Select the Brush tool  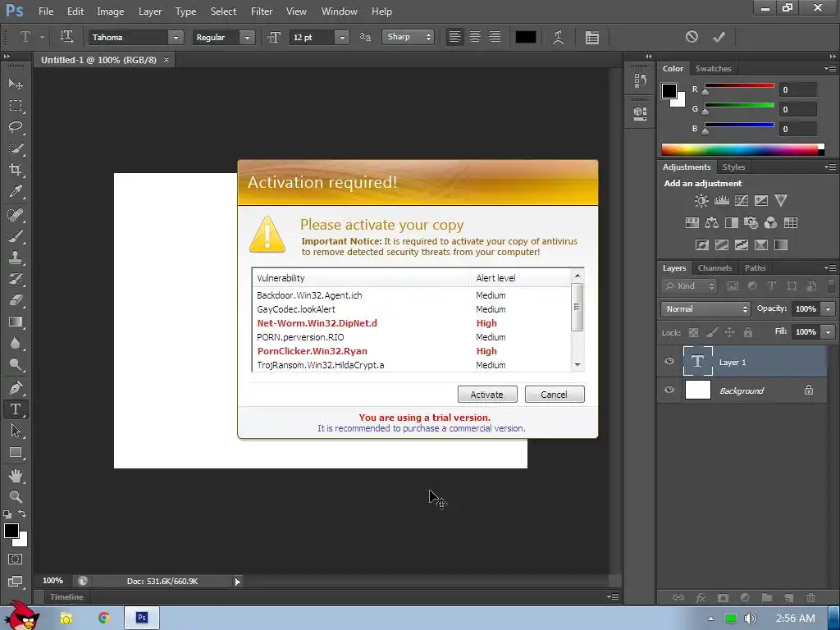click(x=16, y=236)
